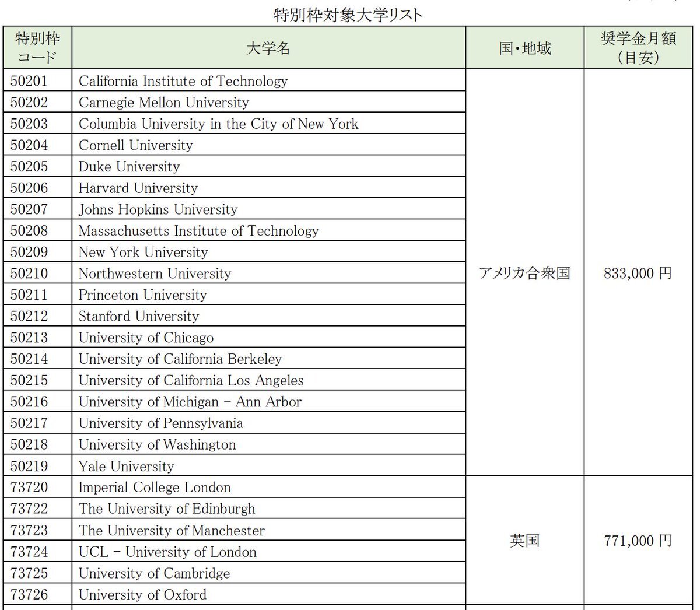
Task: Select University of Michigan - Ann Arbor cell
Action: click(269, 401)
